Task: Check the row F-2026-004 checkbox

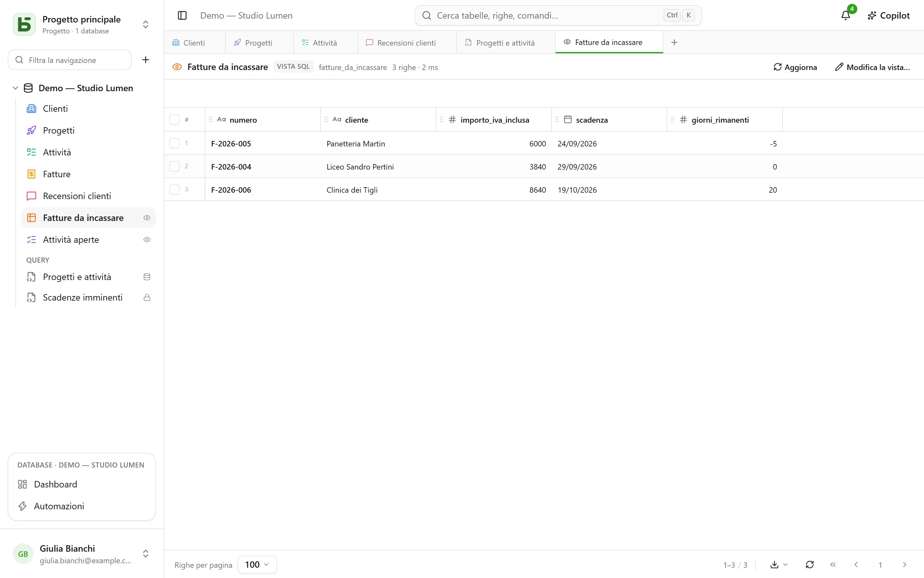Action: pos(175,166)
